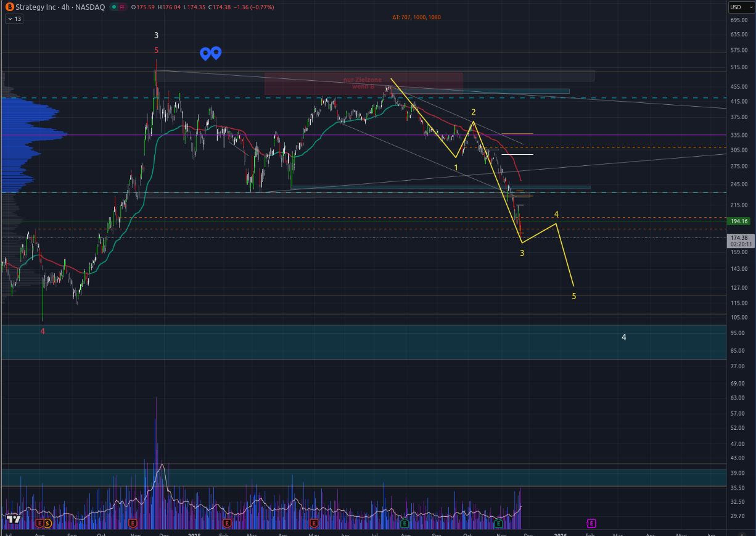Click the green market status dot
Viewport: 756px width, 536px height.
click(x=115, y=7)
